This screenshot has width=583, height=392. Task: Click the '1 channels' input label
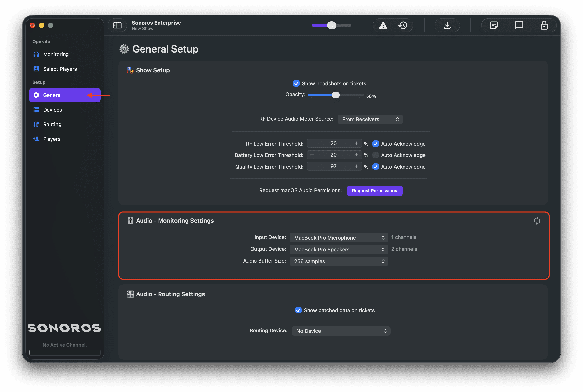(404, 237)
